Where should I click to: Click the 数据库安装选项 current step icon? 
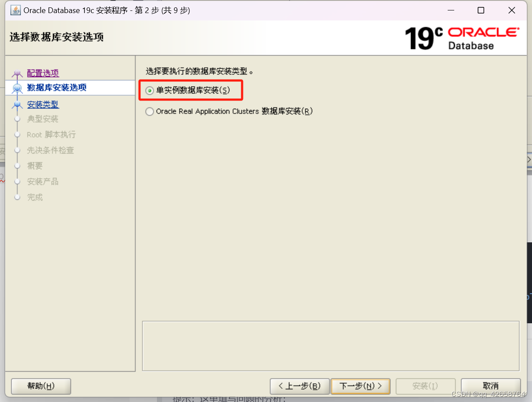pos(17,88)
